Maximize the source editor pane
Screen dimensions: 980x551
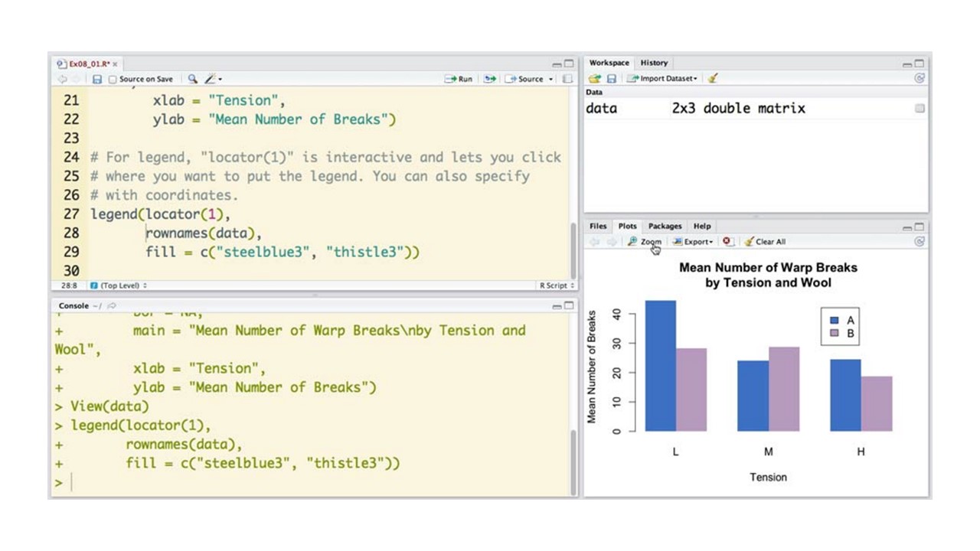click(x=568, y=64)
